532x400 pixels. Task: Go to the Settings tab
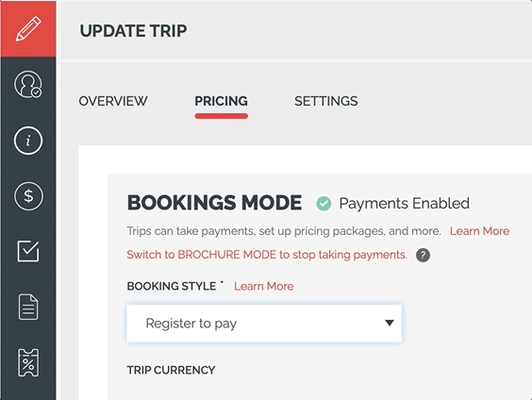click(x=326, y=101)
